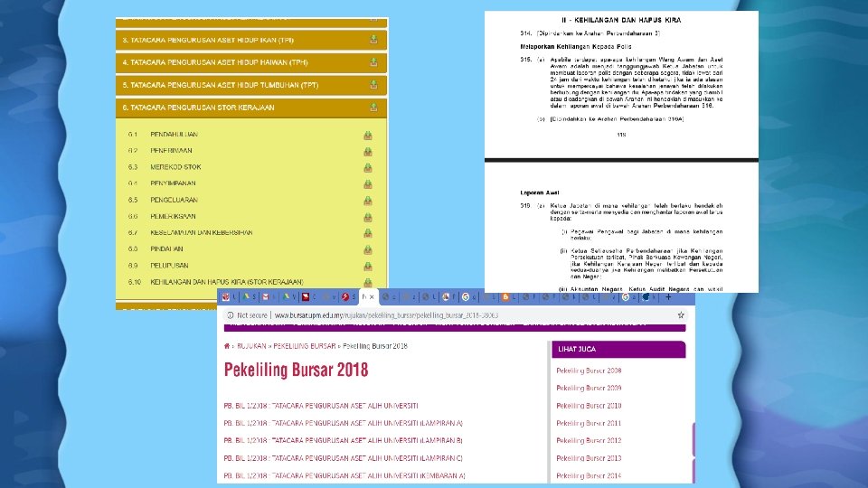Image resolution: width=868 pixels, height=488 pixels.
Task: Open a new browser tab
Action: [x=668, y=297]
